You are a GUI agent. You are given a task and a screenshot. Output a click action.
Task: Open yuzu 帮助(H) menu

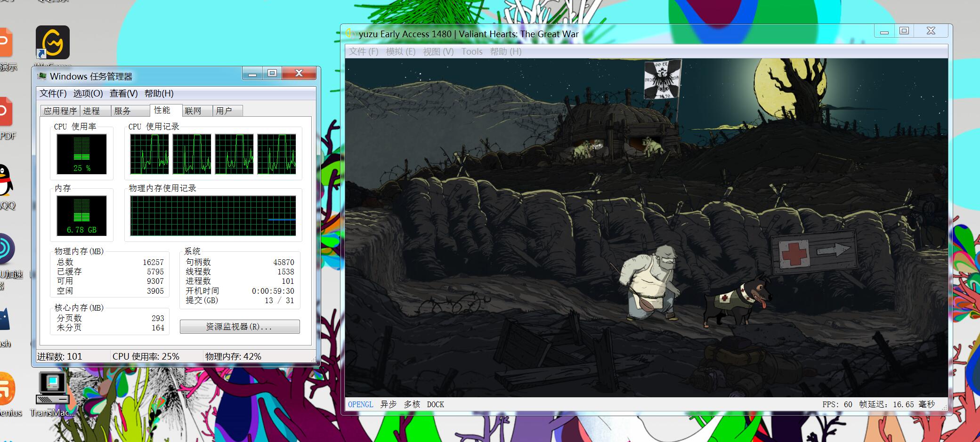click(506, 51)
